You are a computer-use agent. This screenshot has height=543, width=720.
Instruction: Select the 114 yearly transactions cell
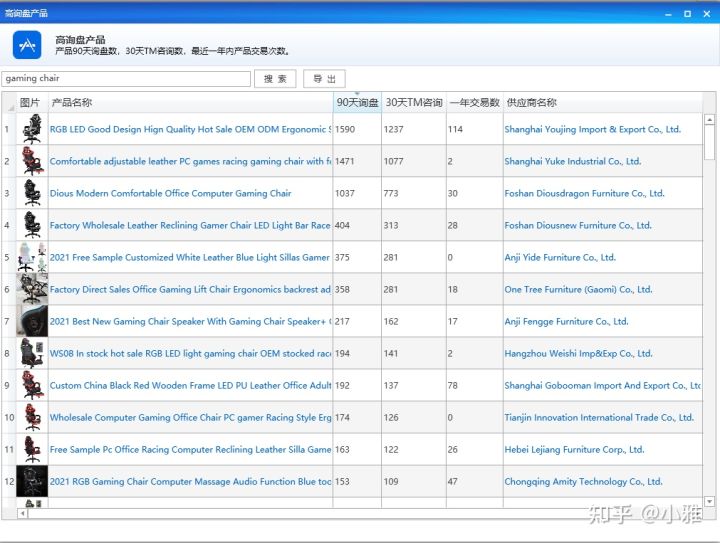point(475,129)
